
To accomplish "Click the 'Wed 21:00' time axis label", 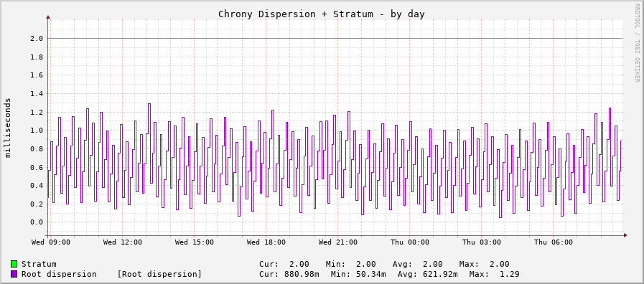I will click(x=338, y=242).
